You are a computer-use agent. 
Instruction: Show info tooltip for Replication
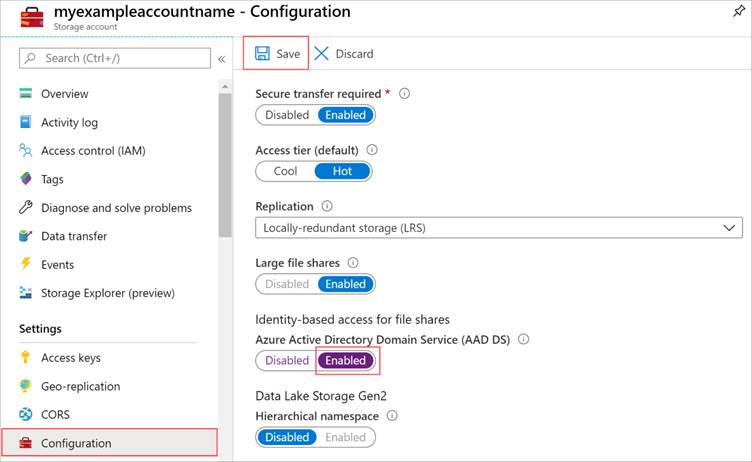coord(327,206)
